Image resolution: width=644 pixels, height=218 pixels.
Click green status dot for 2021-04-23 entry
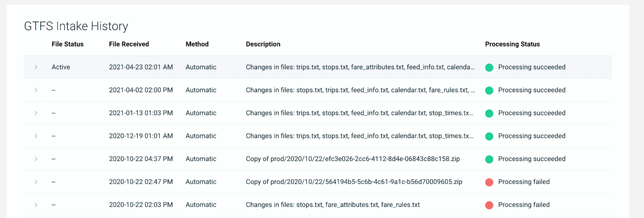pos(489,68)
